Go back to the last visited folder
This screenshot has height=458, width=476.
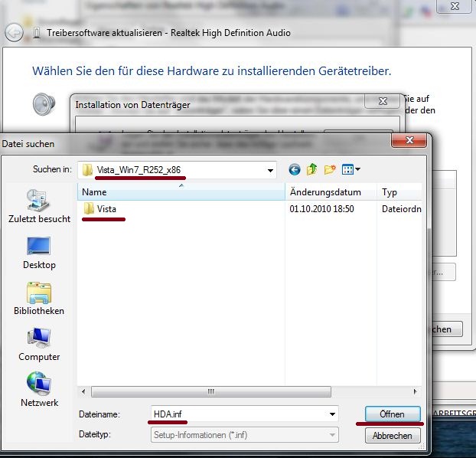(x=295, y=169)
